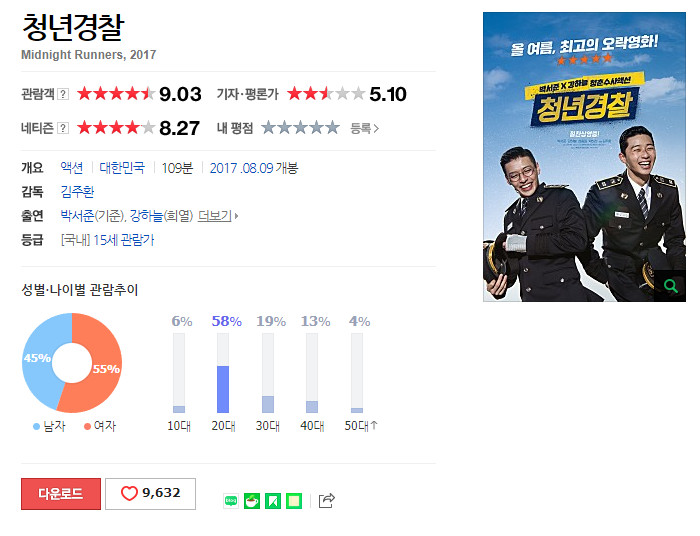
Task: Click the 청년경찰 movie poster thumbnail
Action: coord(584,157)
